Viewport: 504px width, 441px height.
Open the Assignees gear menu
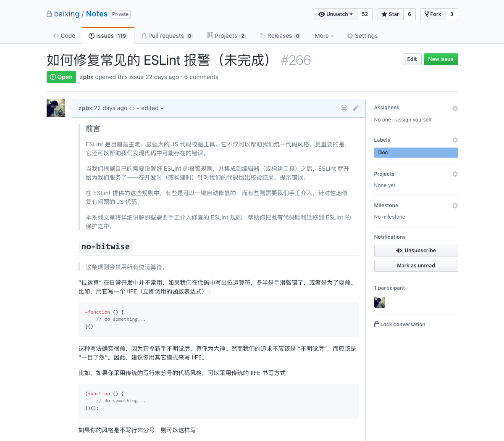click(x=455, y=108)
